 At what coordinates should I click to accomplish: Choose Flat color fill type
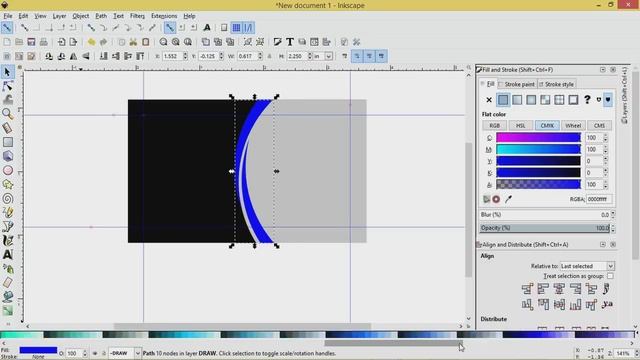click(503, 100)
